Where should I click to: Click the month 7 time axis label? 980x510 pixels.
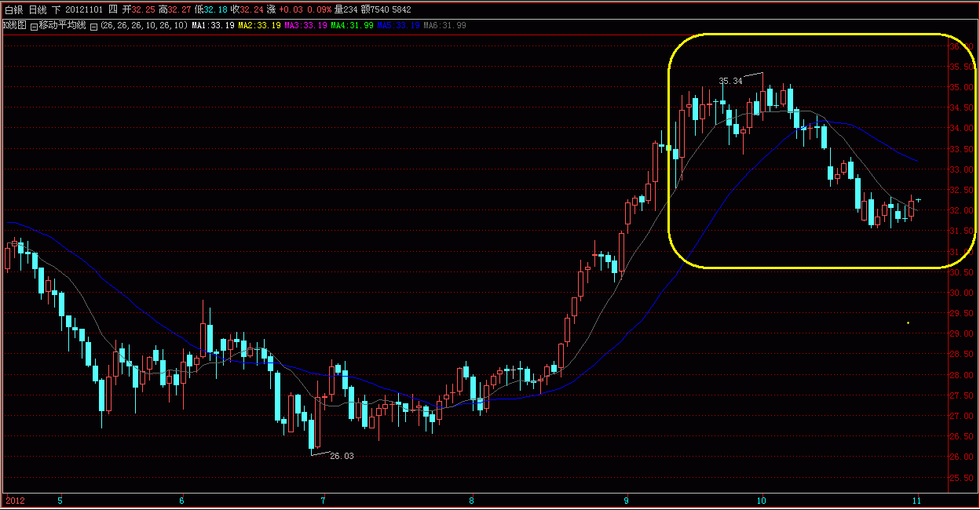coord(323,500)
